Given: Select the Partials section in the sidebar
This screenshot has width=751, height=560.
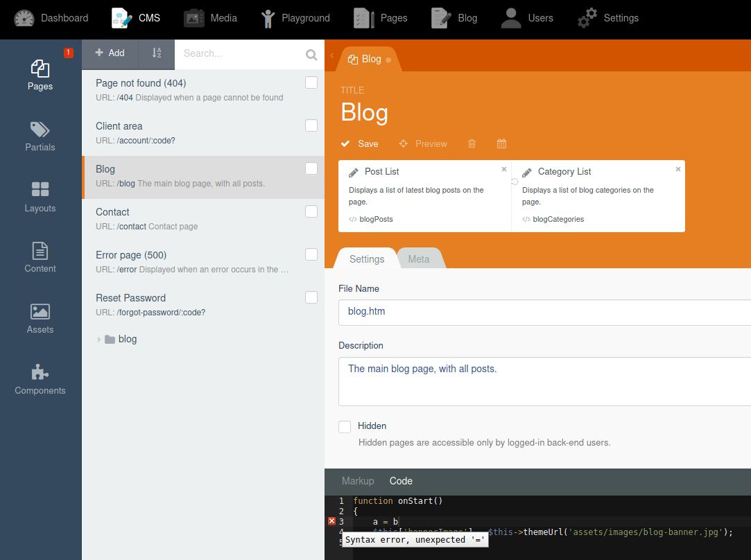Looking at the screenshot, I should [x=40, y=136].
